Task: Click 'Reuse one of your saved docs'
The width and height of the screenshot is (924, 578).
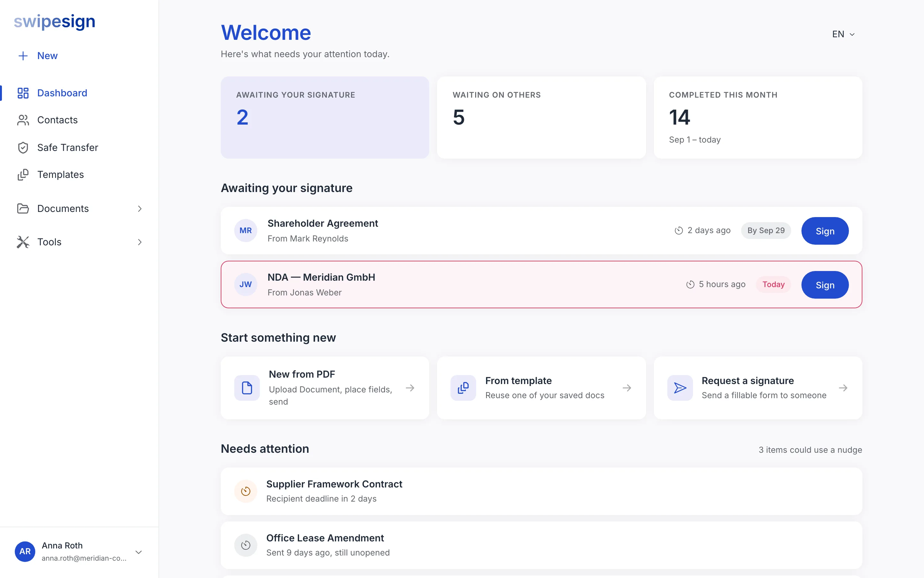Action: [x=545, y=395]
